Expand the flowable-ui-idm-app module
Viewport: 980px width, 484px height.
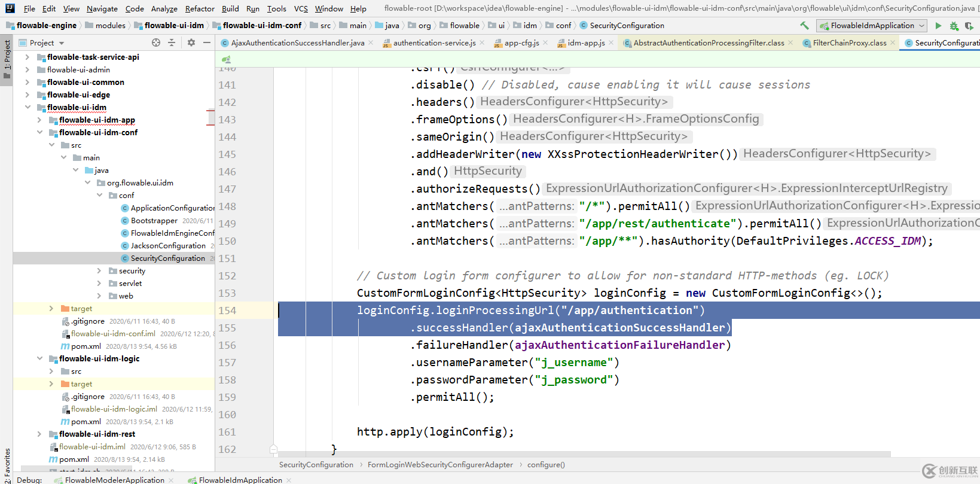pos(39,120)
